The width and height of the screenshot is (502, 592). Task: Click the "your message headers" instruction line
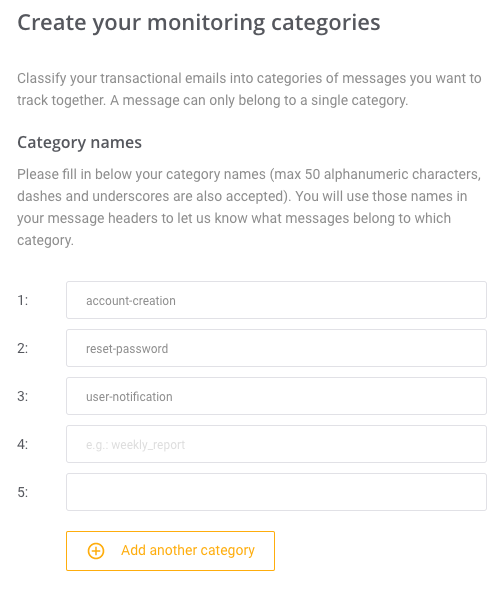(x=234, y=218)
